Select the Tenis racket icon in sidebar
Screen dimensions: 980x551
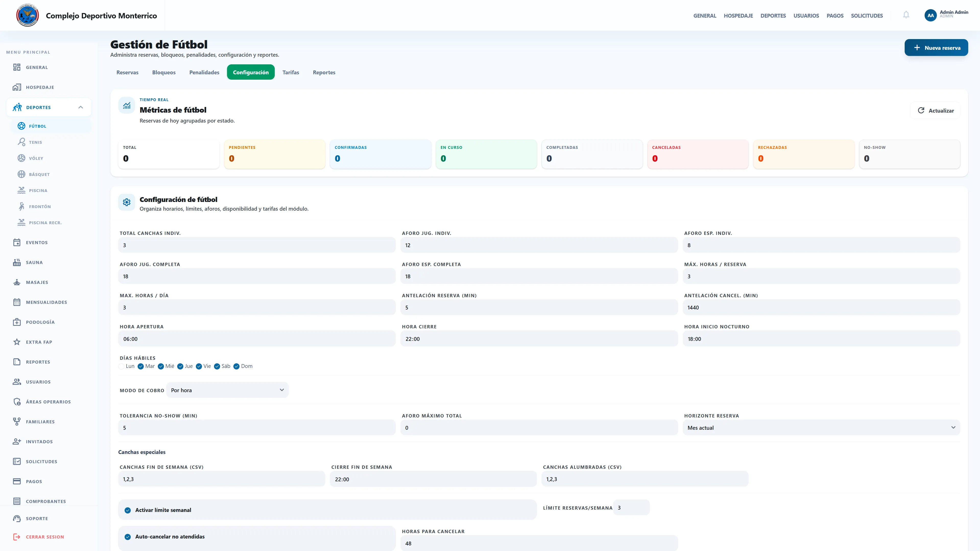click(x=22, y=142)
